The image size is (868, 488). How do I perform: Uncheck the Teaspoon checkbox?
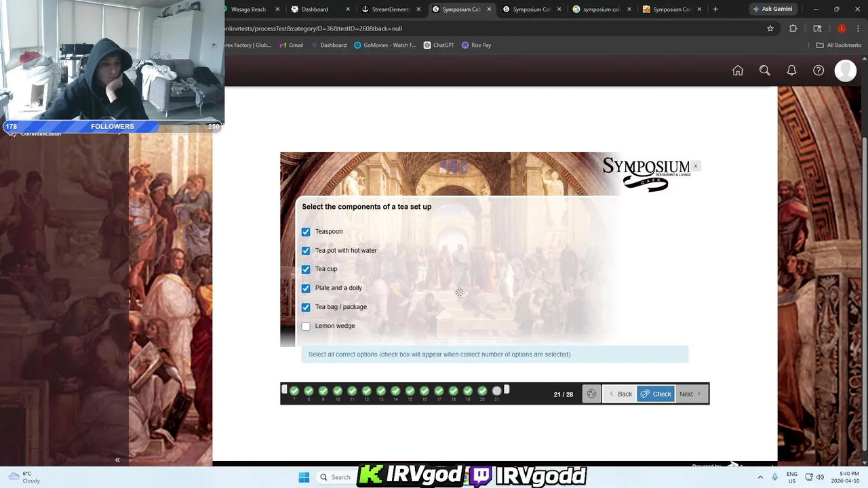pos(306,232)
